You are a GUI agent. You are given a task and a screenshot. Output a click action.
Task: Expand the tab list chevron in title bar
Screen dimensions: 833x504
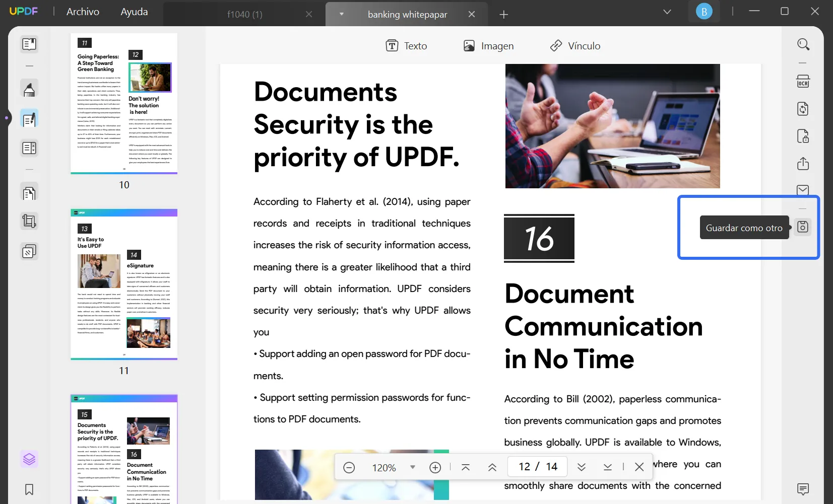667,12
